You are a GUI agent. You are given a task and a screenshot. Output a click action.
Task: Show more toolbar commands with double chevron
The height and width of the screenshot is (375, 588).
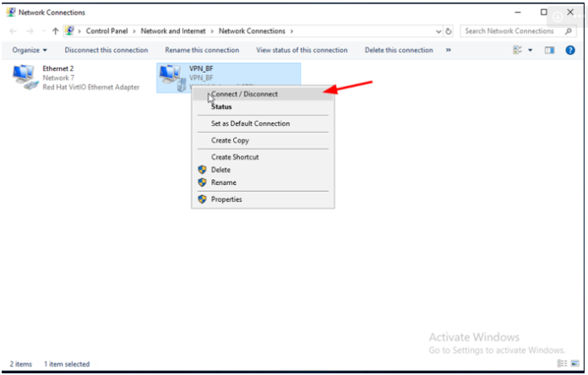[448, 50]
